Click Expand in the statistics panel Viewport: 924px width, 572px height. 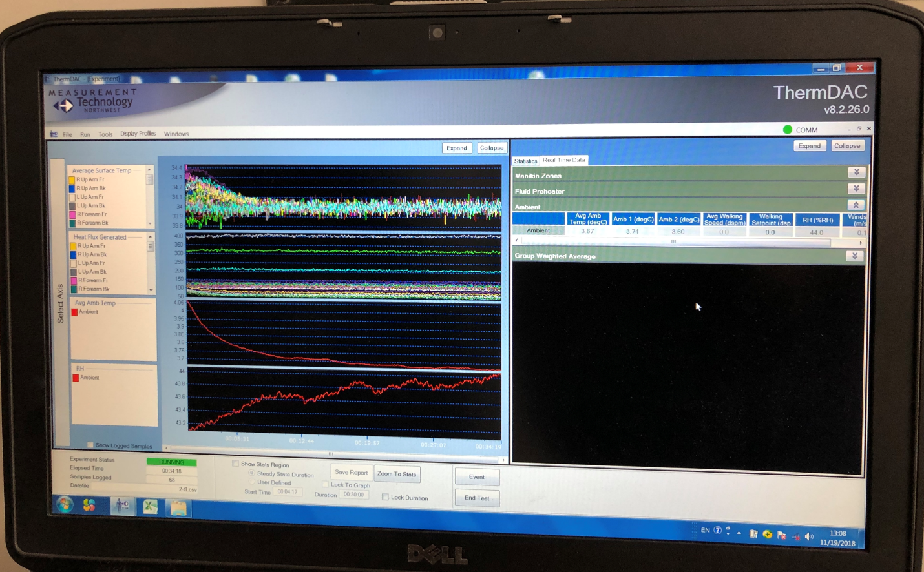pos(810,146)
